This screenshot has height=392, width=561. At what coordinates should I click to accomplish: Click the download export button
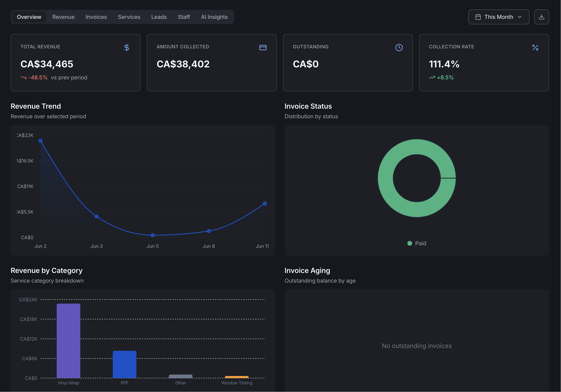click(x=541, y=17)
